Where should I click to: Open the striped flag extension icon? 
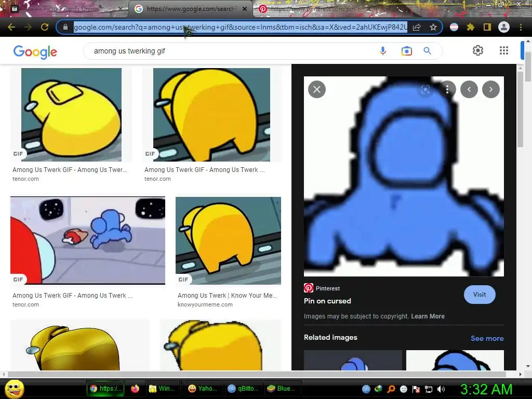click(x=454, y=27)
